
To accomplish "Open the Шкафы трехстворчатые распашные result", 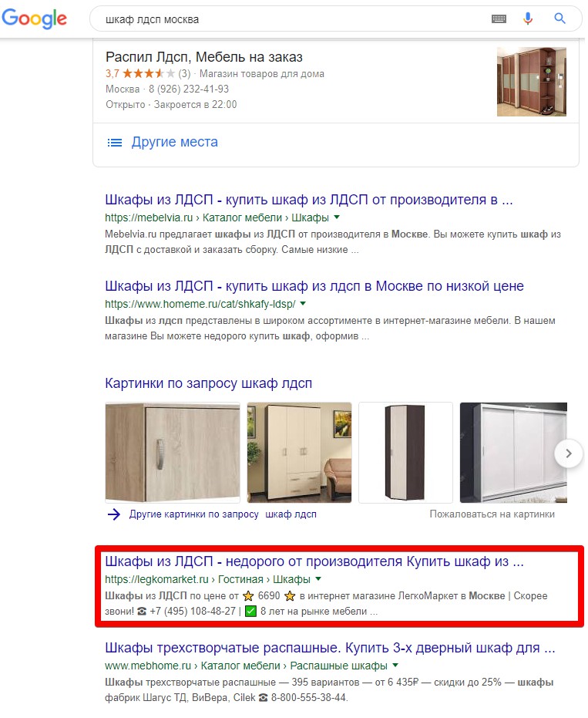I will 330,648.
